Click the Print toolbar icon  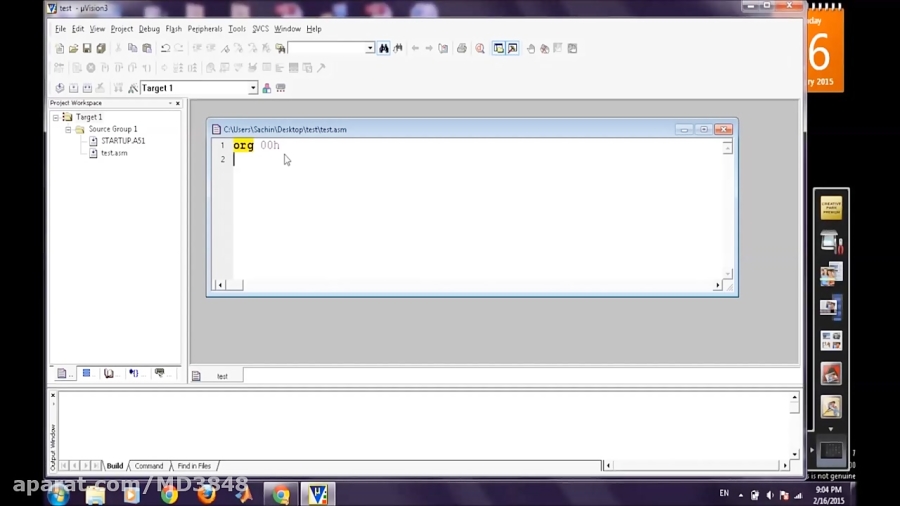point(461,49)
